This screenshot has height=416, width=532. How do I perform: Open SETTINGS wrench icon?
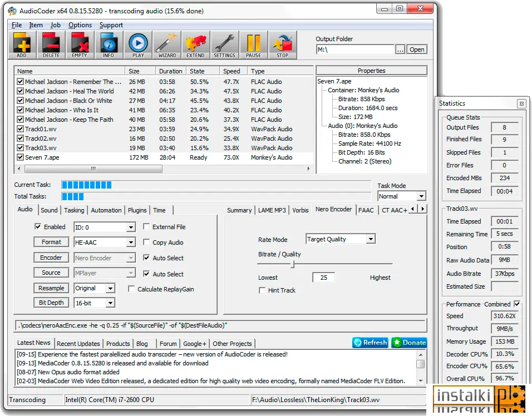224,45
